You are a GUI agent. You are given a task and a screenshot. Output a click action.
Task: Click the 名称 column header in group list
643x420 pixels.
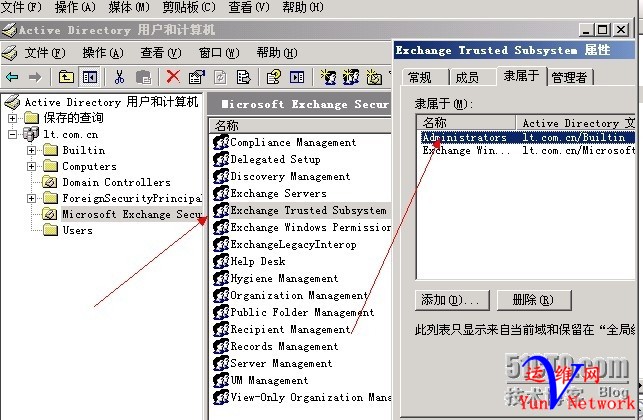pyautogui.click(x=300, y=125)
